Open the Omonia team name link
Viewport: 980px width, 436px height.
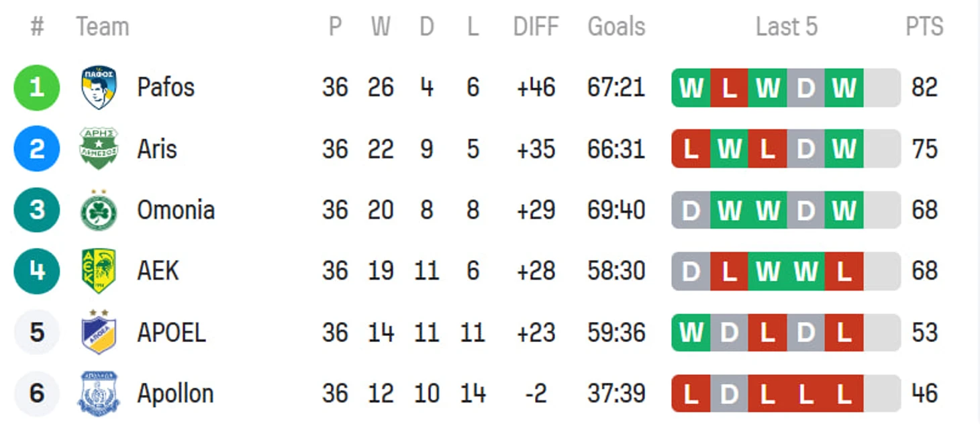click(176, 210)
